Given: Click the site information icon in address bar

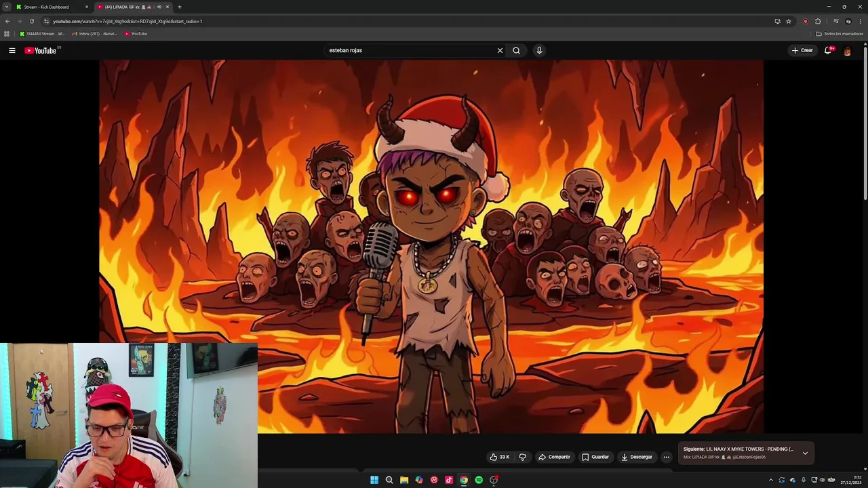Looking at the screenshot, I should pos(46,21).
